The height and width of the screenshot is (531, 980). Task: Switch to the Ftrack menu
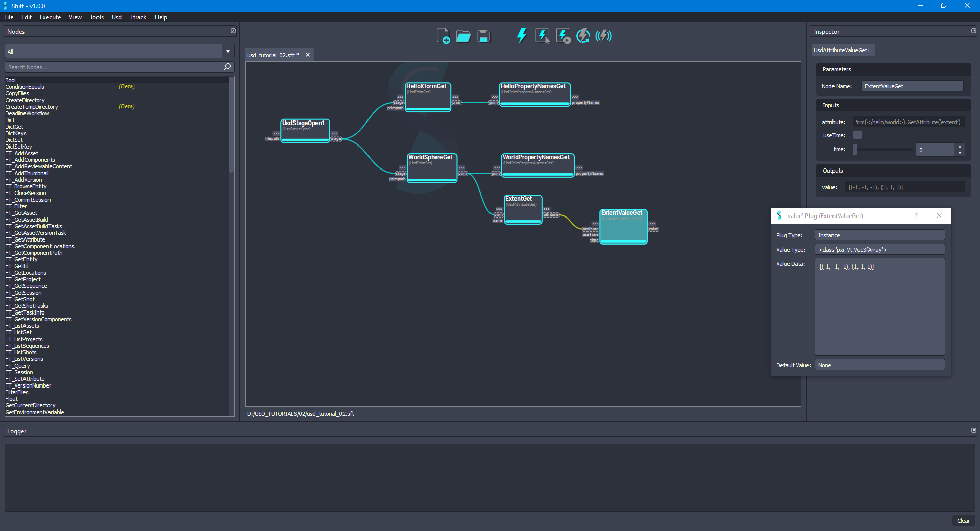click(x=138, y=17)
